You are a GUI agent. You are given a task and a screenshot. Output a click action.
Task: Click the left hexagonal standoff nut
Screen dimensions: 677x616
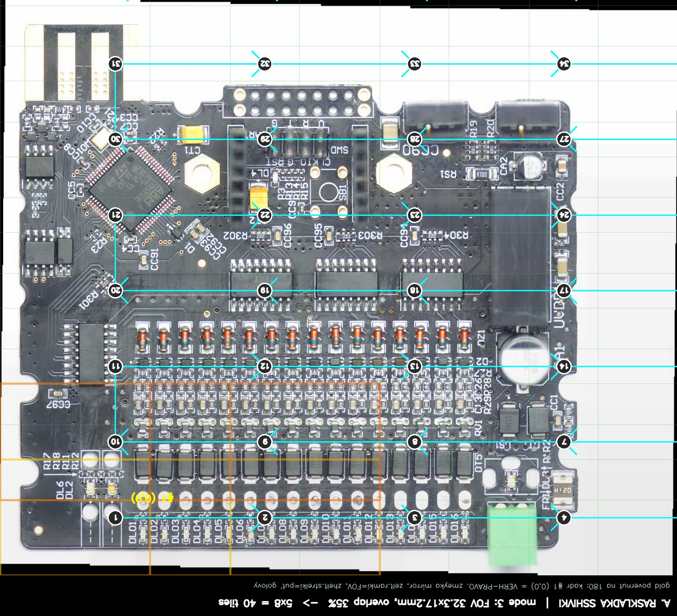202,174
